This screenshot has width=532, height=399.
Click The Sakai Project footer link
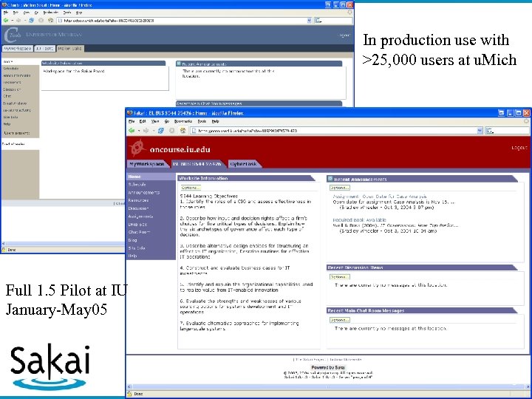(x=310, y=359)
